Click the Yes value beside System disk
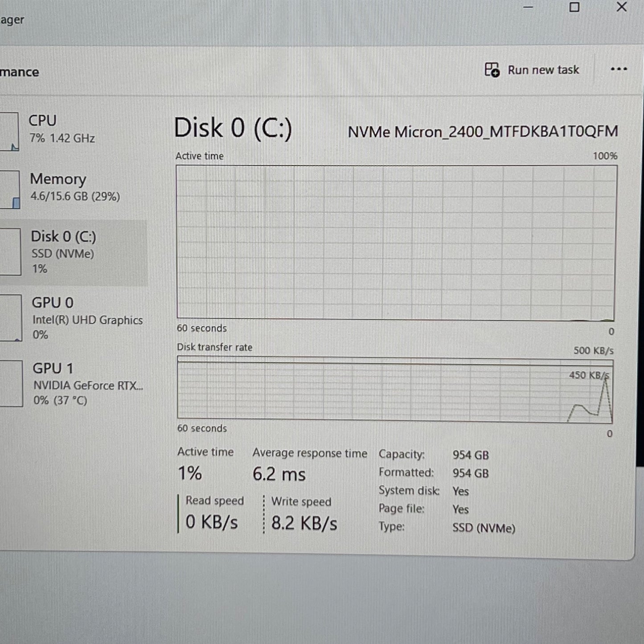Screen dimensions: 644x644 [x=460, y=491]
